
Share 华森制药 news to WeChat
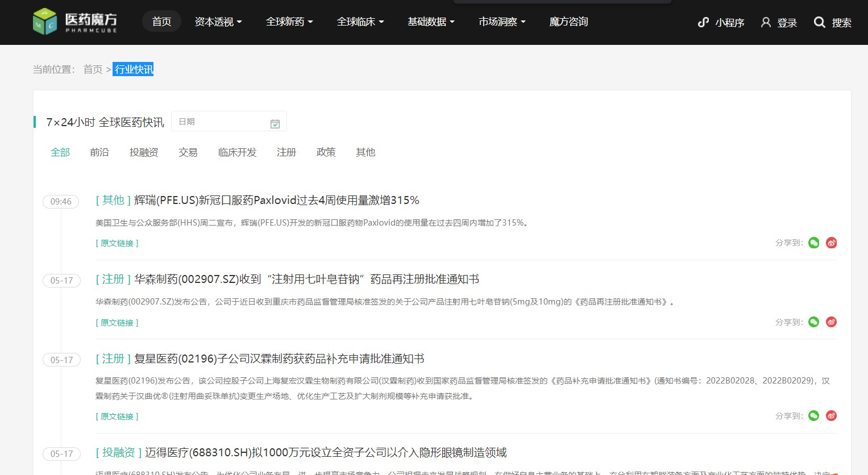pyautogui.click(x=814, y=322)
